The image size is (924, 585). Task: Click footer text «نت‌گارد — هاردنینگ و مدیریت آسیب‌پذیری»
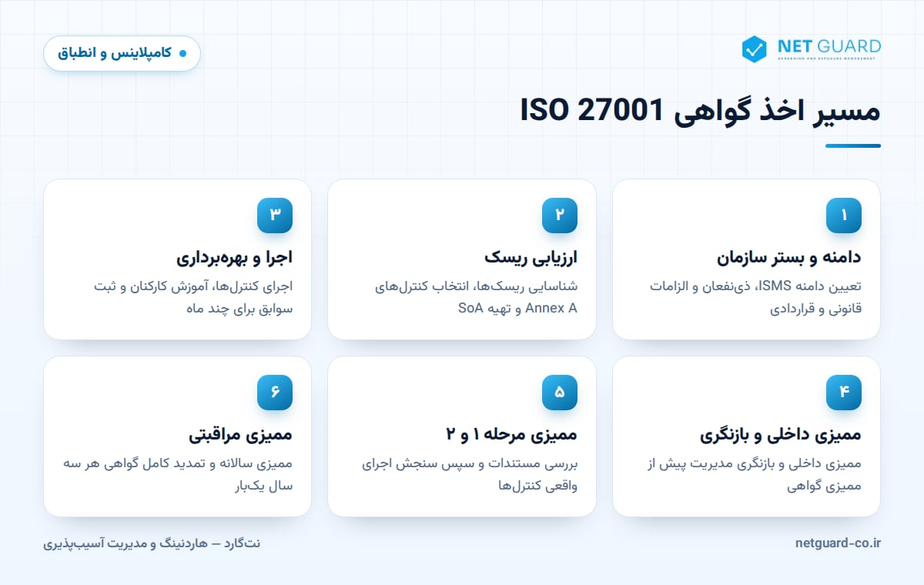click(152, 543)
